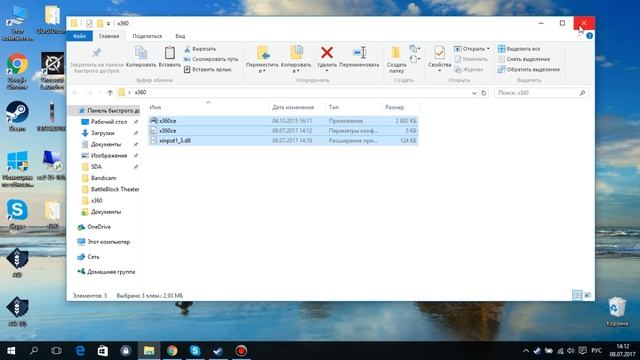This screenshot has width=640, height=360.
Task: Open the Move to (Переместить в) menu
Action: click(x=262, y=60)
